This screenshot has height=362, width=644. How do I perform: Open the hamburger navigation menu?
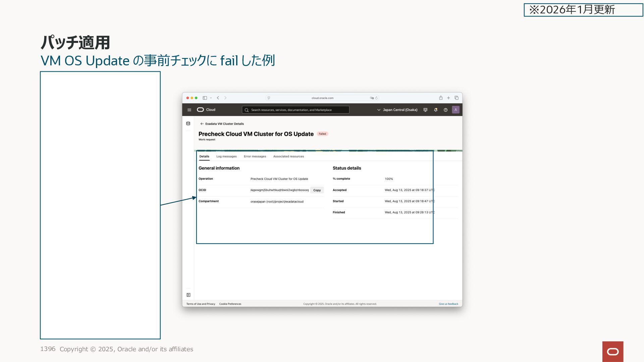189,110
